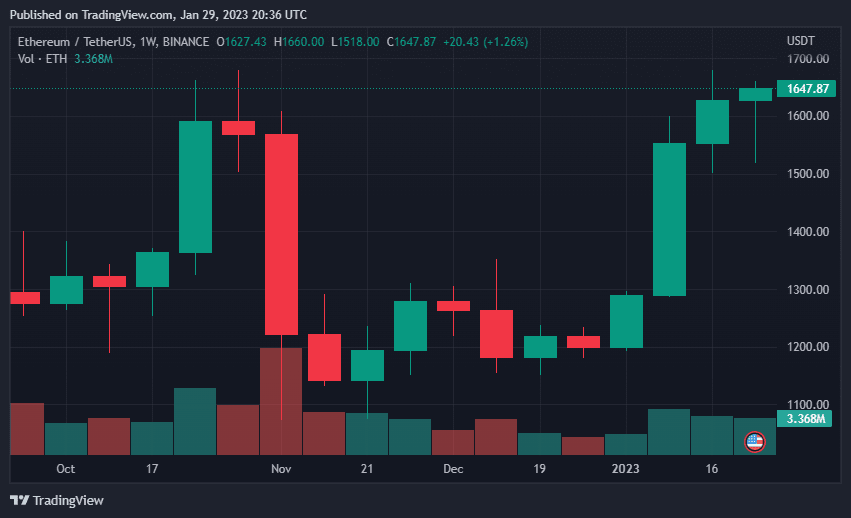Click the Nov date label on the time axis
The height and width of the screenshot is (518, 851).
pyautogui.click(x=281, y=469)
